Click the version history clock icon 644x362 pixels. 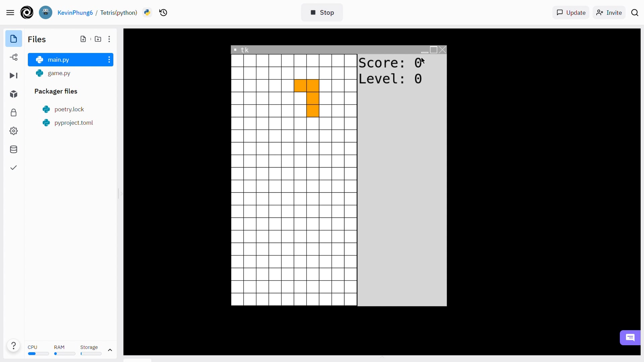163,12
